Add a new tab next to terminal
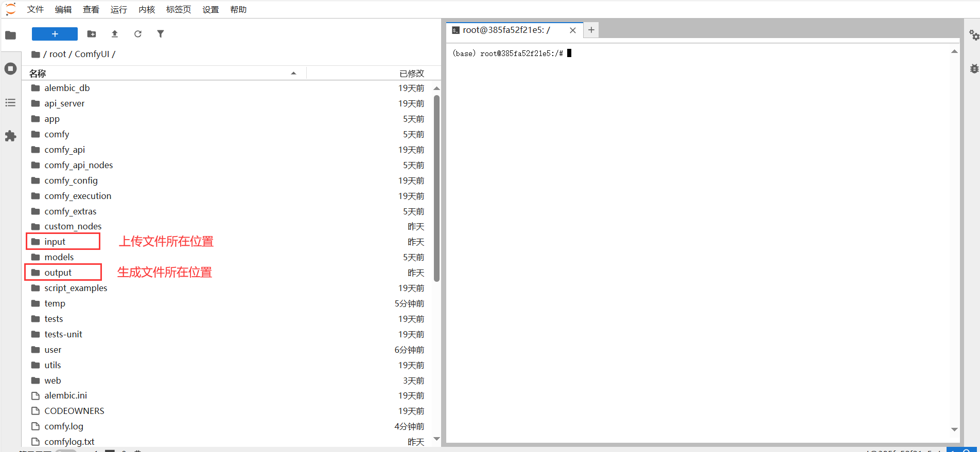Image resolution: width=980 pixels, height=452 pixels. (591, 30)
